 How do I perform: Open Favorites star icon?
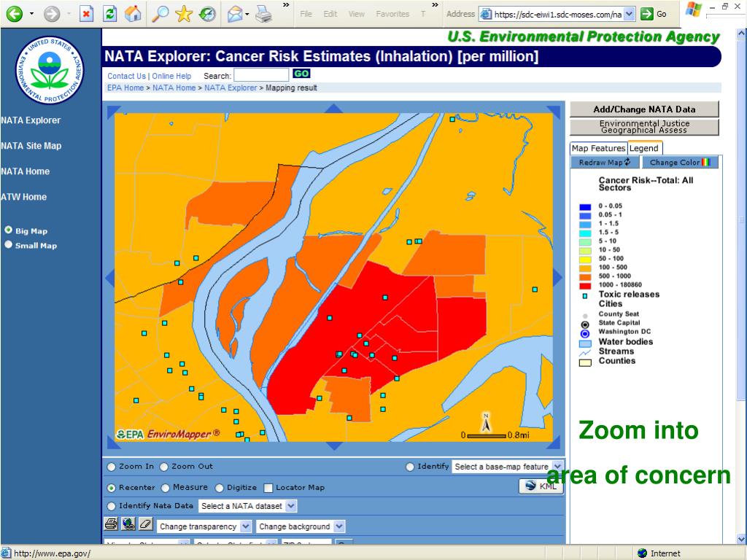pyautogui.click(x=183, y=14)
